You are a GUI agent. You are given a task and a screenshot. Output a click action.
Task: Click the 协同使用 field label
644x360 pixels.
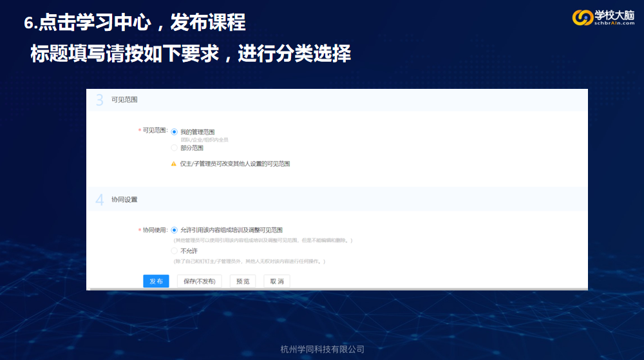click(x=155, y=230)
